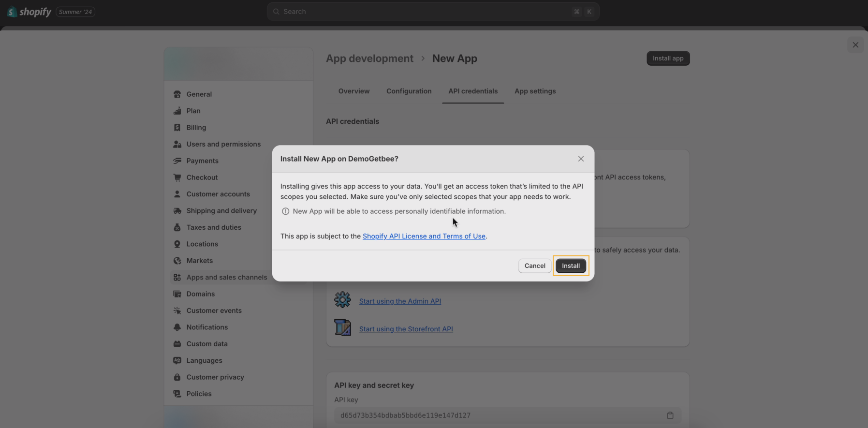Click the 'API key and secret key' heading

point(374,385)
